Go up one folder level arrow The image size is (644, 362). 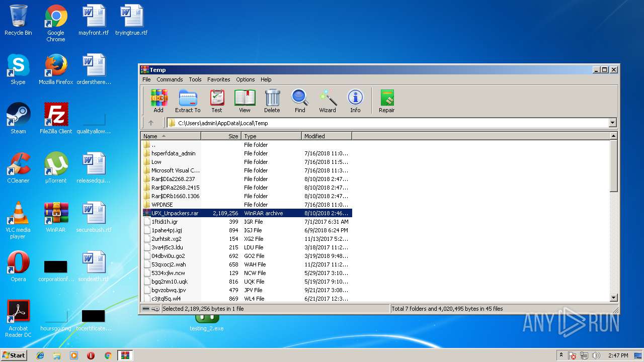pyautogui.click(x=151, y=123)
